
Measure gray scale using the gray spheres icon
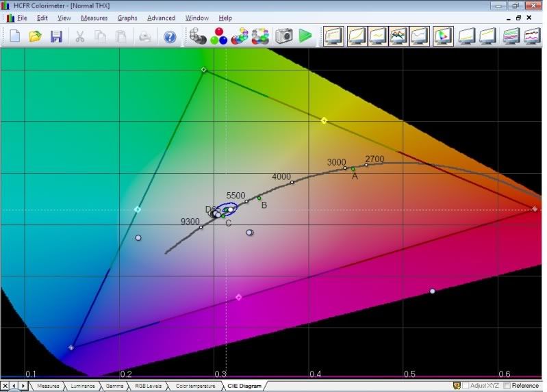[x=198, y=36]
